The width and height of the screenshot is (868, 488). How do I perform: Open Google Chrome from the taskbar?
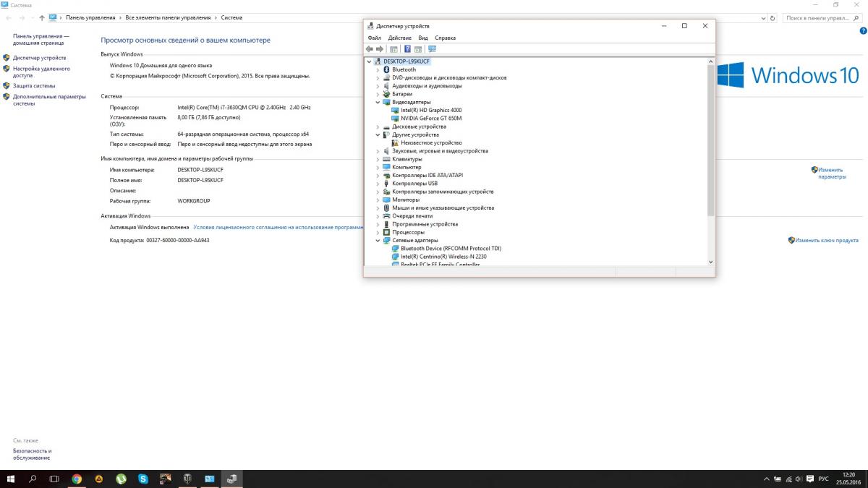(x=77, y=479)
